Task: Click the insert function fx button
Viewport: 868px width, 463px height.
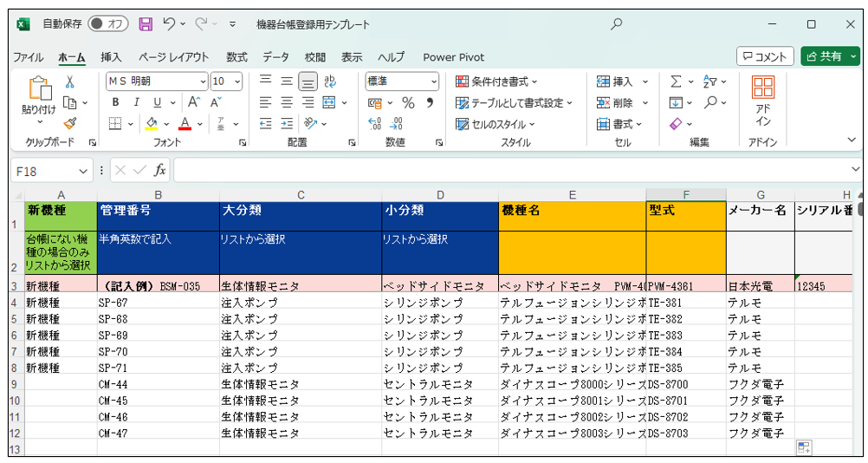Action: pyautogui.click(x=160, y=170)
